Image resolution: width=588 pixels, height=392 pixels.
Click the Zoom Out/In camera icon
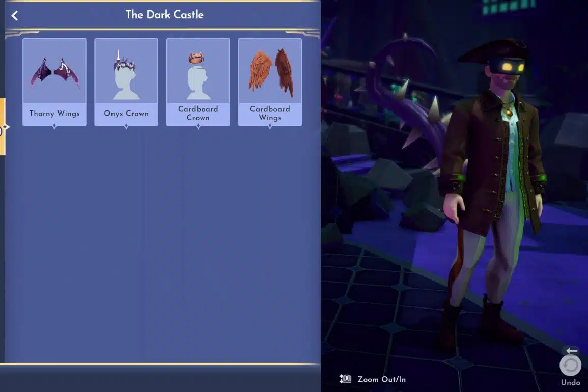click(345, 379)
